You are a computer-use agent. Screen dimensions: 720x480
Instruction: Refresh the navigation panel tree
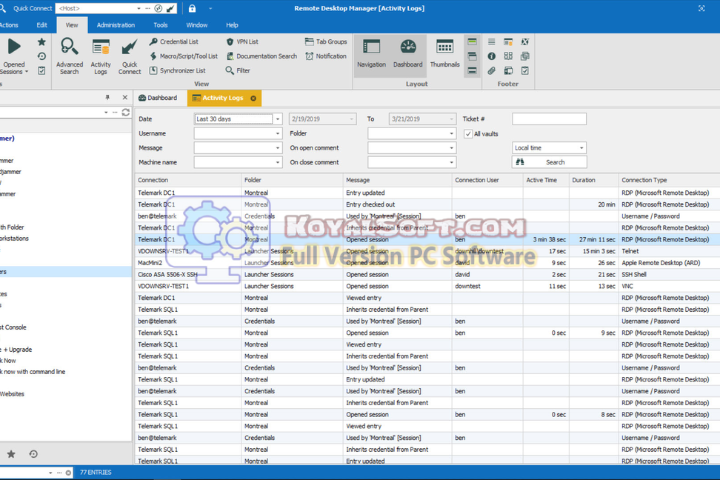pyautogui.click(x=125, y=112)
